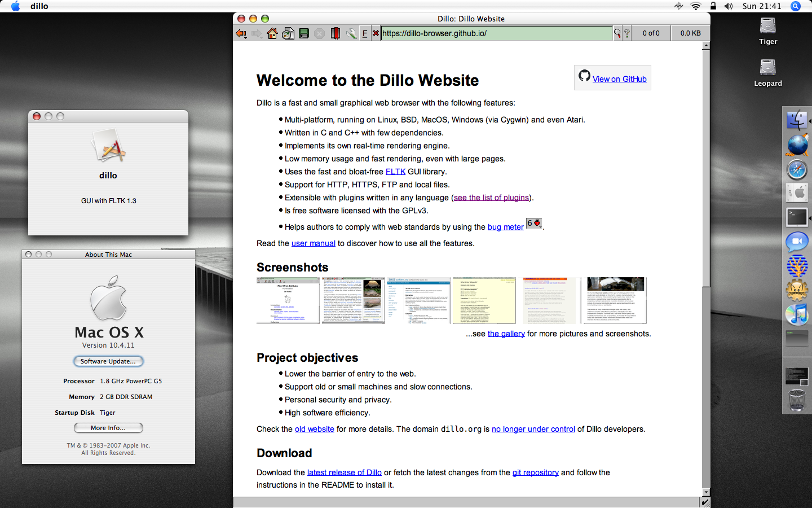Open the Back button's history dropdown arrow

(246, 37)
